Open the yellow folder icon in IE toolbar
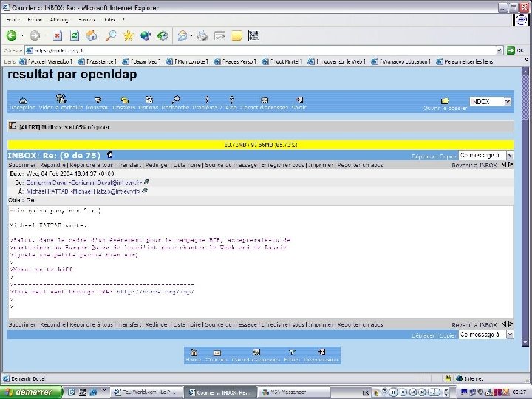The image size is (532, 399). pos(237,35)
